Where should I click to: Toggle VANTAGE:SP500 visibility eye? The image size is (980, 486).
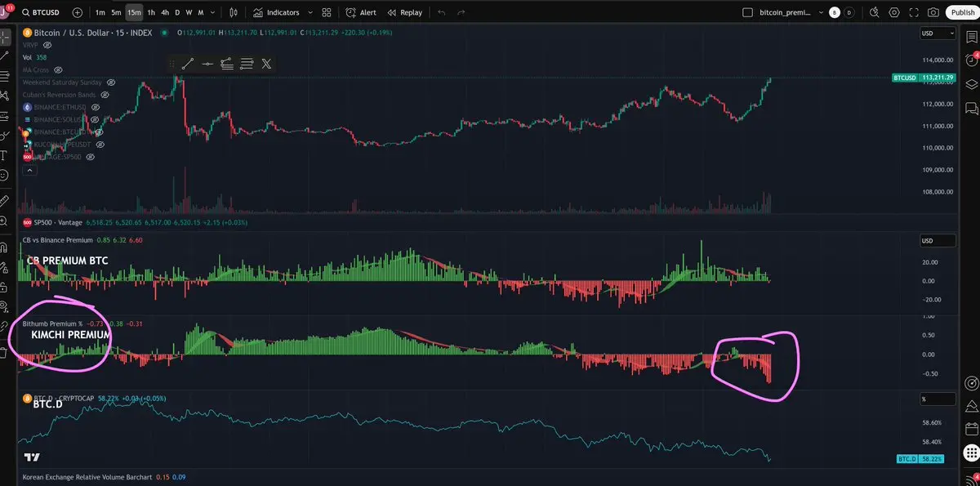click(90, 156)
